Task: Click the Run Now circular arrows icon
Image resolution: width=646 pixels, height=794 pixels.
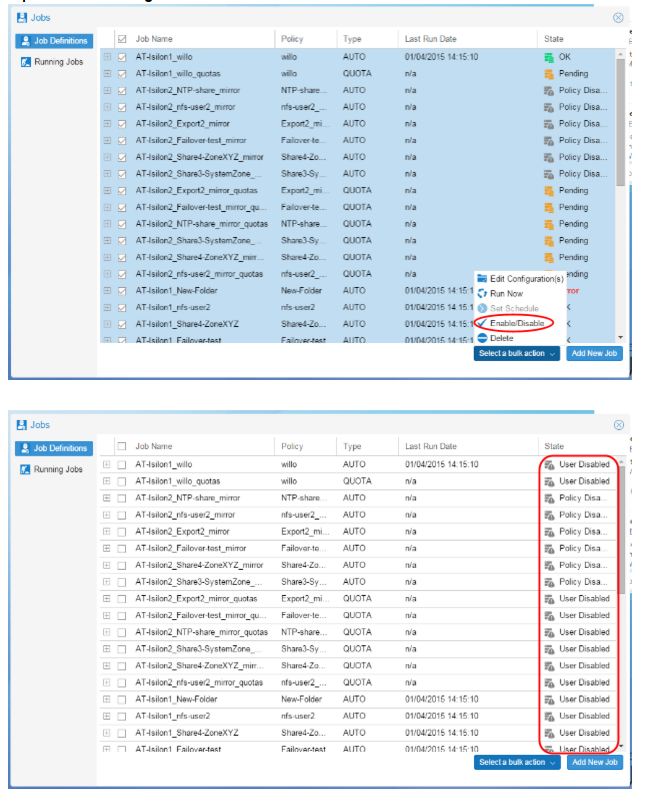Action: click(482, 293)
